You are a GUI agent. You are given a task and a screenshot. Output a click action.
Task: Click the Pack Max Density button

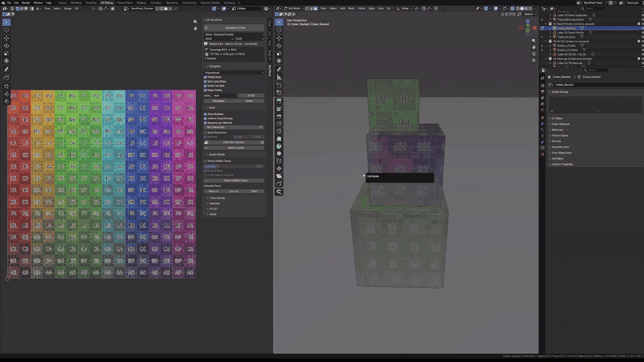(x=233, y=142)
